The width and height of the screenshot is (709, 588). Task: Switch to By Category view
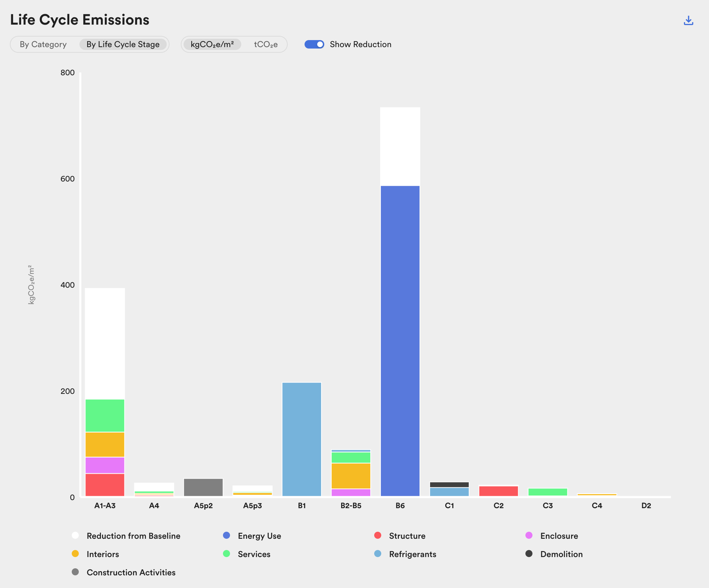point(43,44)
